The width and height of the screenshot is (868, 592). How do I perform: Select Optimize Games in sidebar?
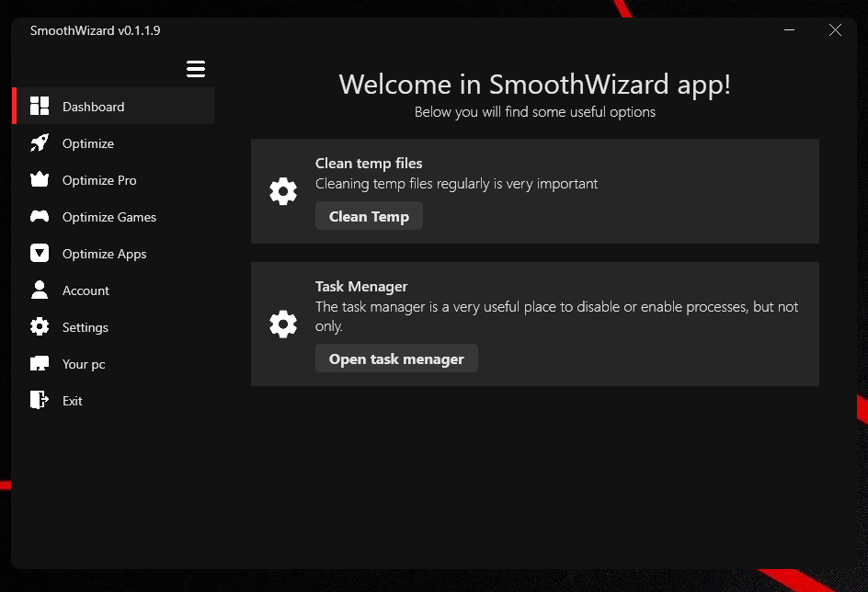(x=113, y=216)
